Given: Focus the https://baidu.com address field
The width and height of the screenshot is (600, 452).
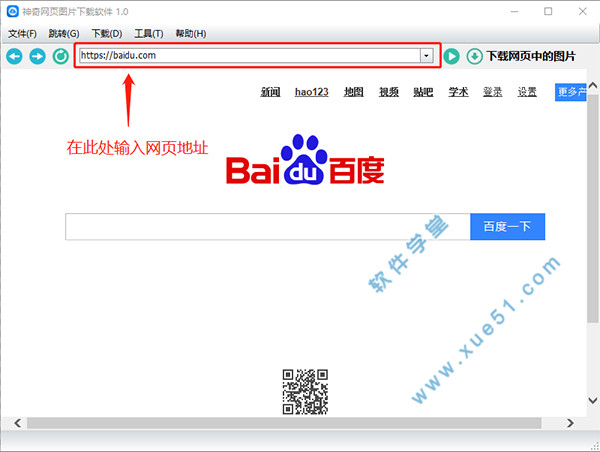Looking at the screenshot, I should [250, 56].
